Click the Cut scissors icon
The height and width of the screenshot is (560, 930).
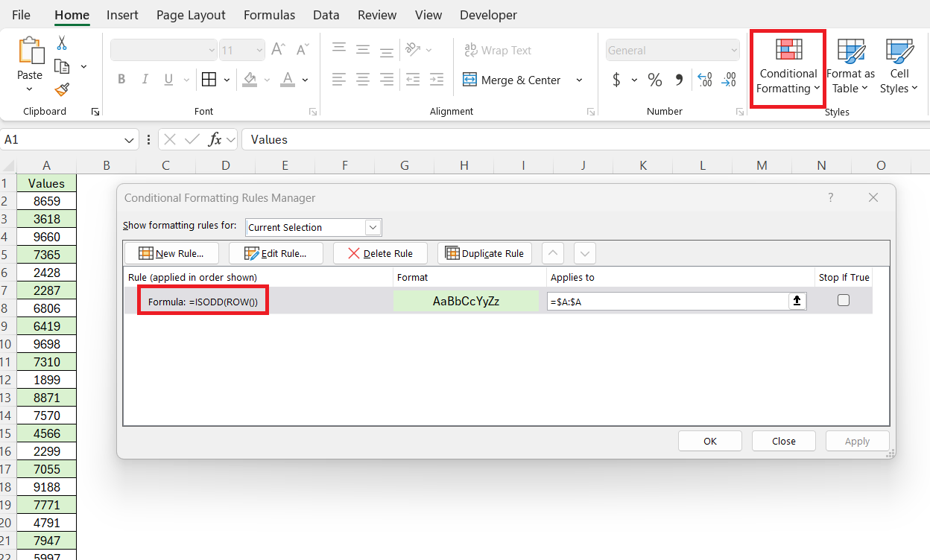pos(62,43)
